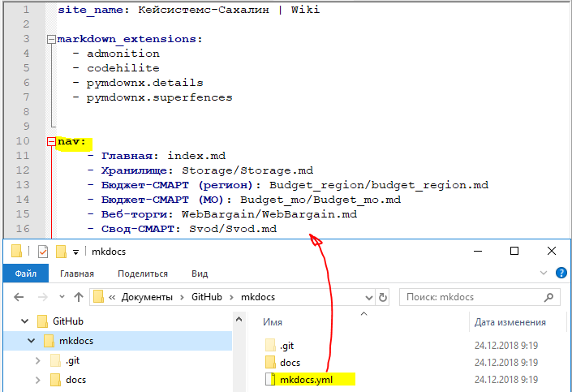Click the magnifier search icon
The height and width of the screenshot is (392, 572).
click(x=548, y=298)
